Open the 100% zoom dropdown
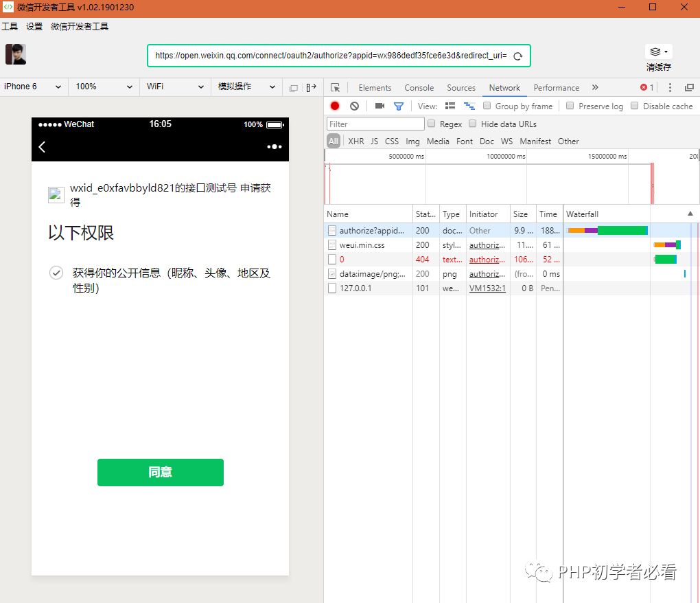The image size is (700, 603). [x=104, y=87]
